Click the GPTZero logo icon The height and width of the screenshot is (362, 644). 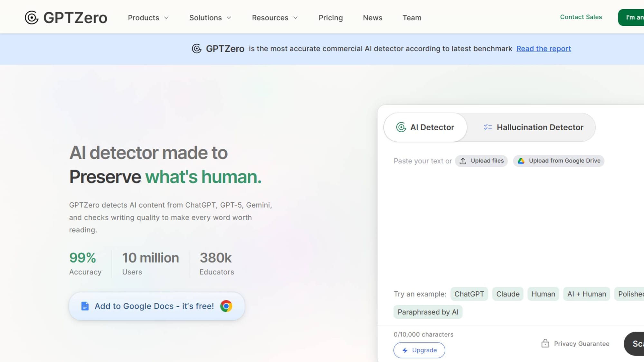click(x=32, y=17)
